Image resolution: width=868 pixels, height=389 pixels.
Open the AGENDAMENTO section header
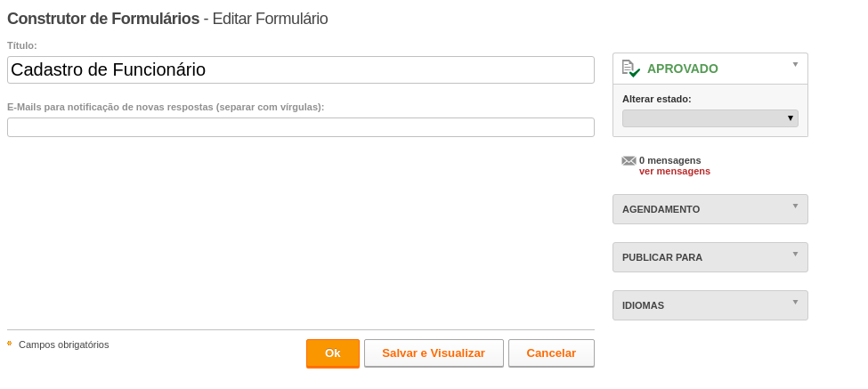pyautogui.click(x=710, y=209)
